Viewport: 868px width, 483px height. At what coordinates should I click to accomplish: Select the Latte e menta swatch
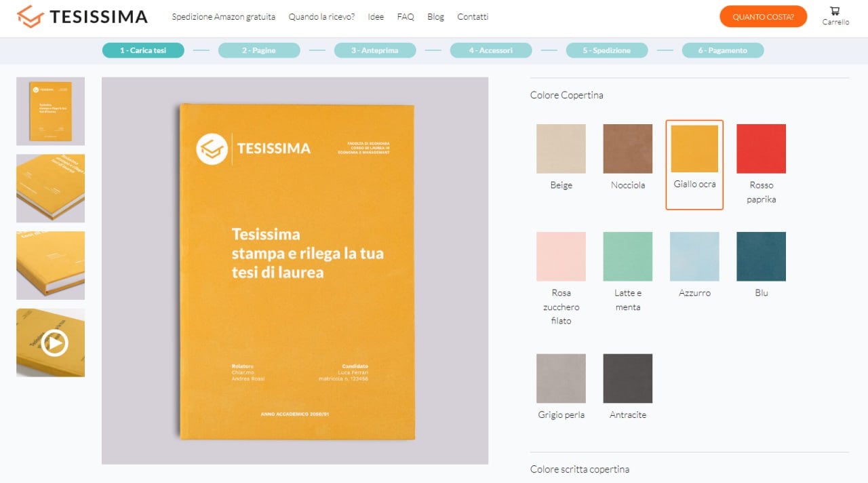[x=628, y=256]
